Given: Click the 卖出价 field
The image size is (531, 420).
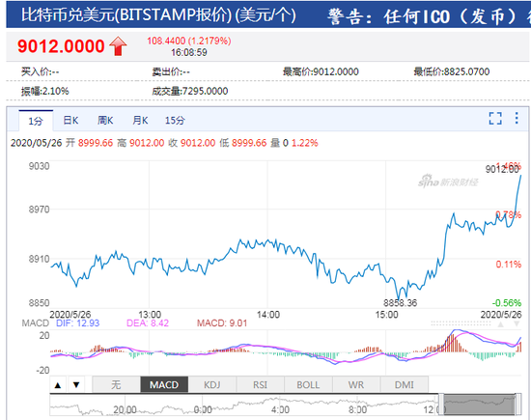Looking at the screenshot, I should [171, 71].
